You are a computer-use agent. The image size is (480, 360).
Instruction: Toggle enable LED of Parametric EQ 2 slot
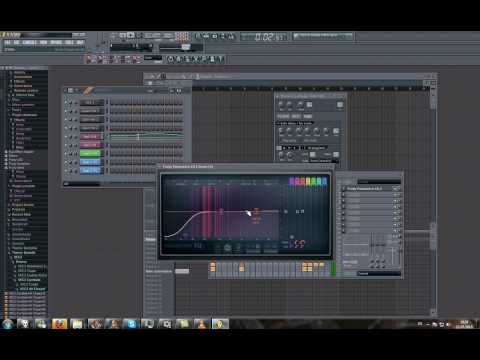pyautogui.click(x=344, y=189)
